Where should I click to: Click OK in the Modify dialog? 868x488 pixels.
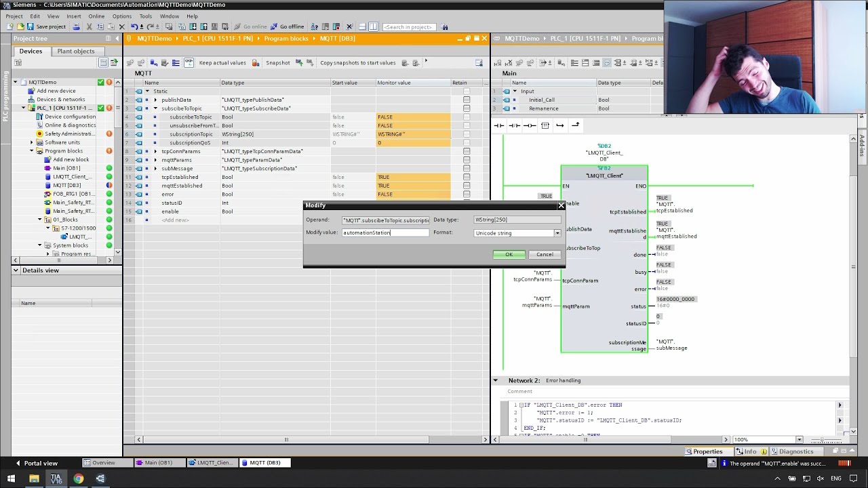point(509,254)
